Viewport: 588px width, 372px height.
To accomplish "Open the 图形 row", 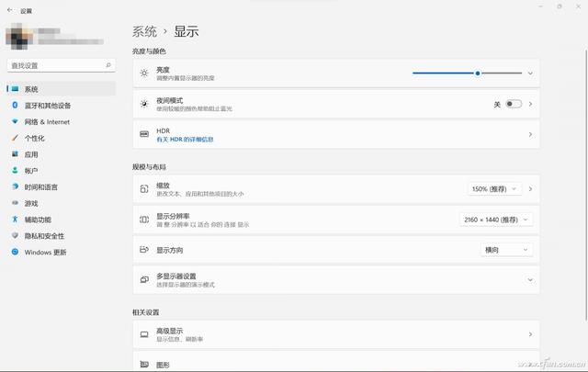I will tap(336, 362).
